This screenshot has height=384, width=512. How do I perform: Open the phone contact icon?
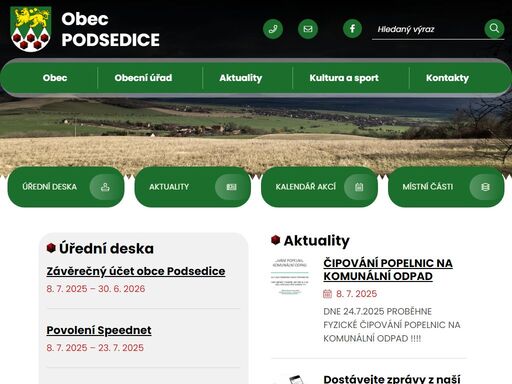pos(273,29)
